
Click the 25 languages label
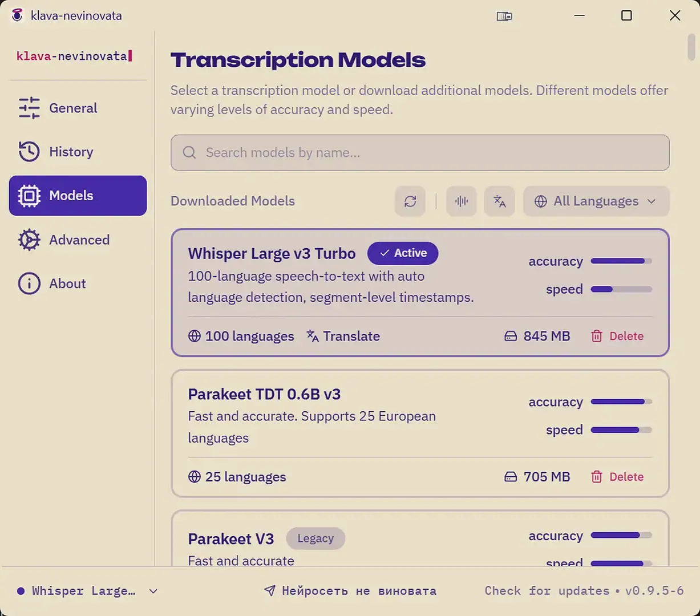tap(245, 477)
